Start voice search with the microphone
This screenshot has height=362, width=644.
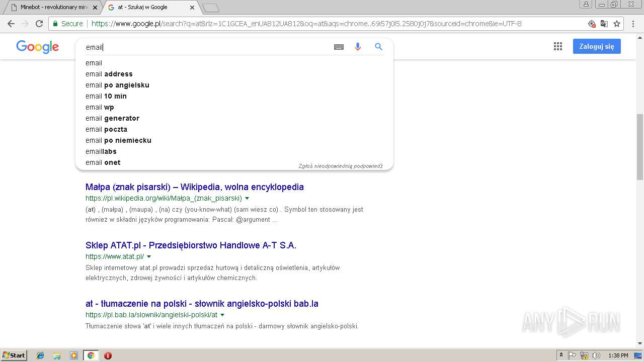click(x=358, y=47)
